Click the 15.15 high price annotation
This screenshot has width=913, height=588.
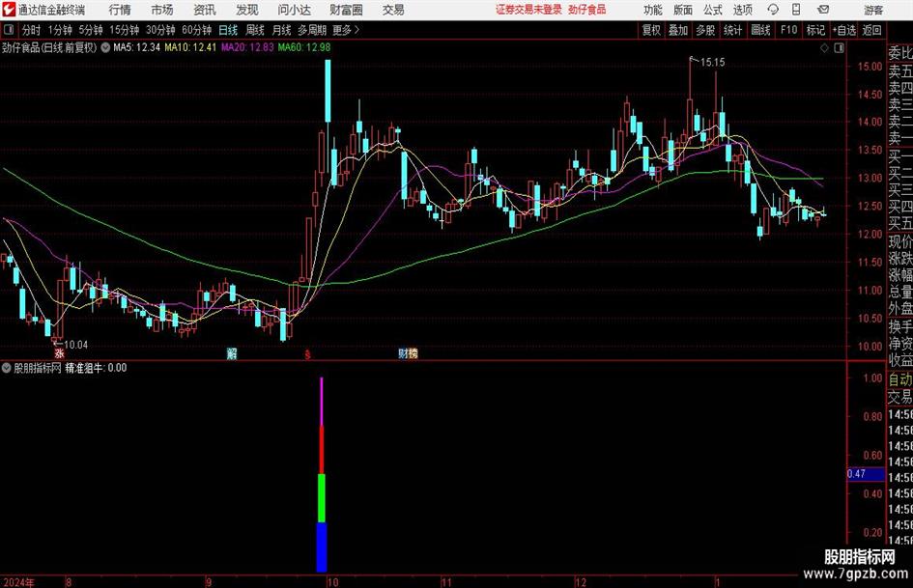713,63
